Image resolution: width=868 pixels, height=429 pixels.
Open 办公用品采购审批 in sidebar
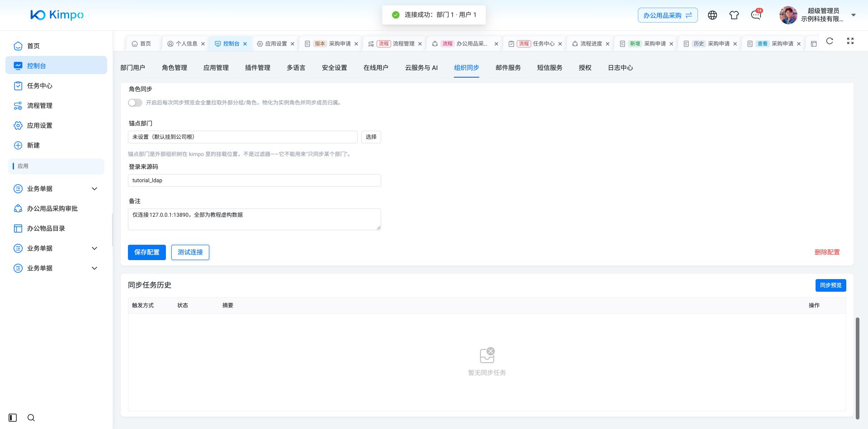pyautogui.click(x=56, y=208)
